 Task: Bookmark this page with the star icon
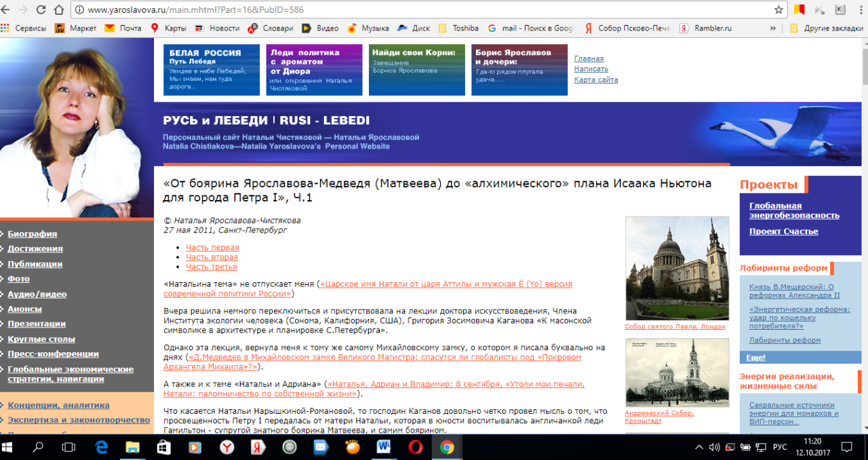pos(778,10)
